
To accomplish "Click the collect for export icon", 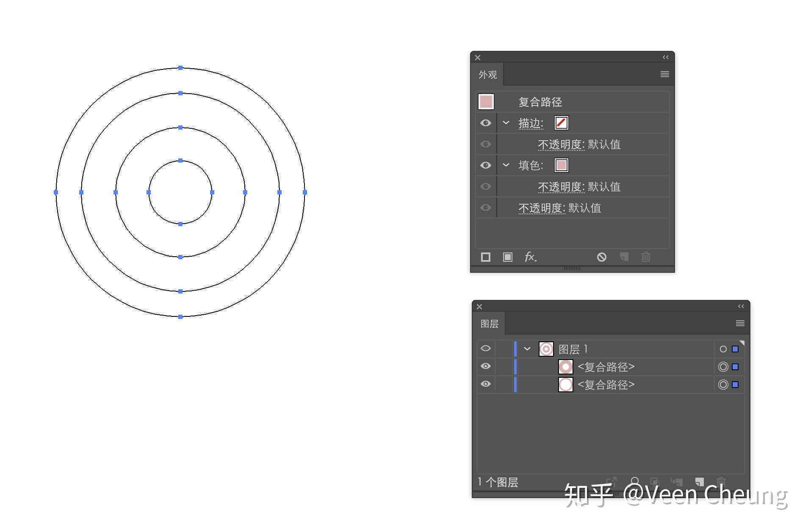I will pyautogui.click(x=612, y=482).
